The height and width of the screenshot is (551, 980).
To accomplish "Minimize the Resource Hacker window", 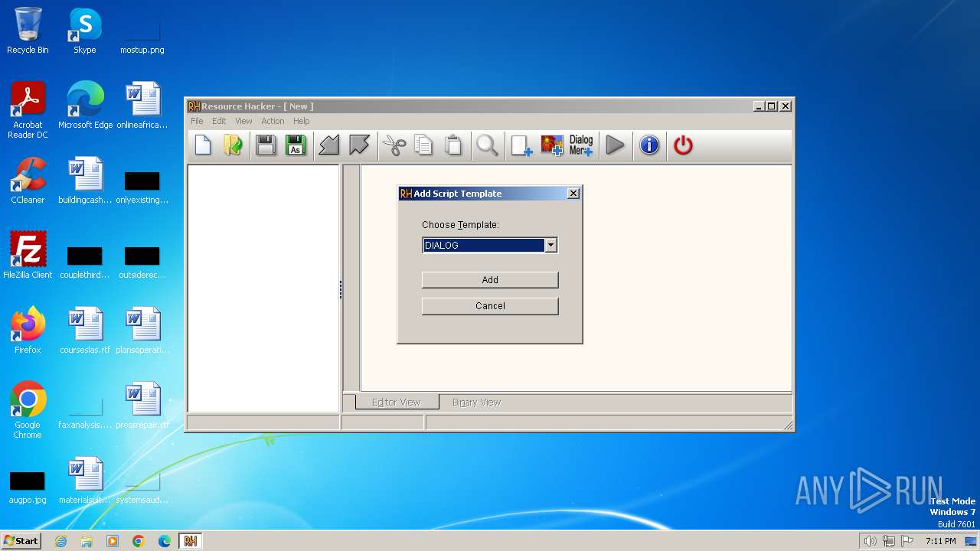I will [x=759, y=106].
